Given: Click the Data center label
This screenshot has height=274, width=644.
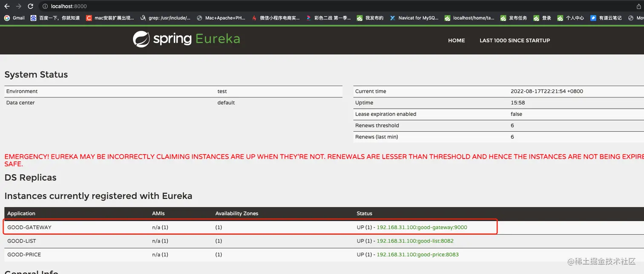Looking at the screenshot, I should [x=20, y=103].
